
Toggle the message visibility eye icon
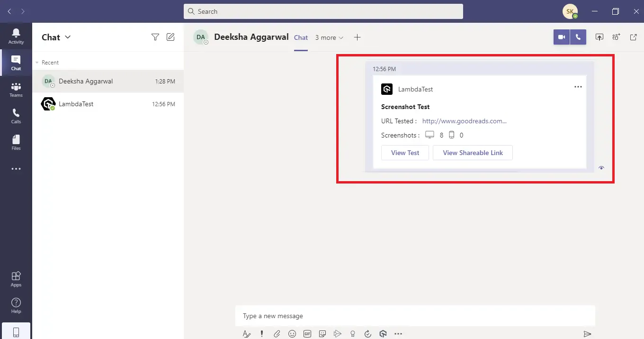point(601,167)
